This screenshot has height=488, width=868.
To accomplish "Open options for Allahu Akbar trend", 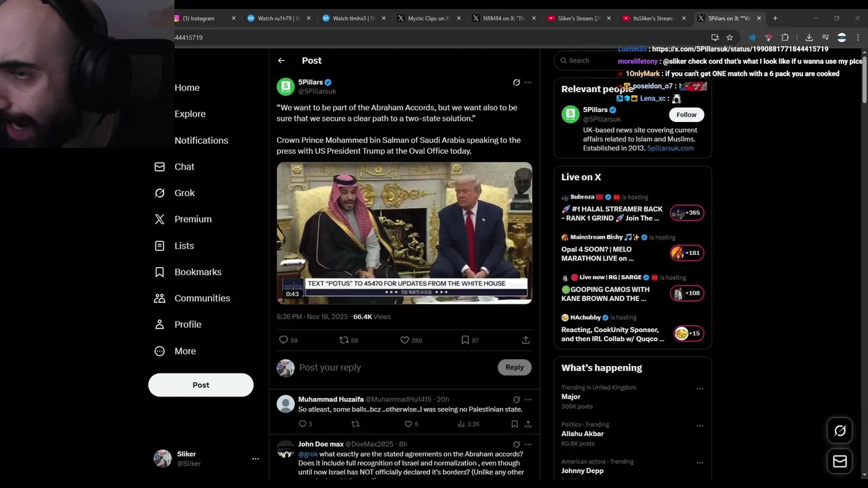I will 700,426.
